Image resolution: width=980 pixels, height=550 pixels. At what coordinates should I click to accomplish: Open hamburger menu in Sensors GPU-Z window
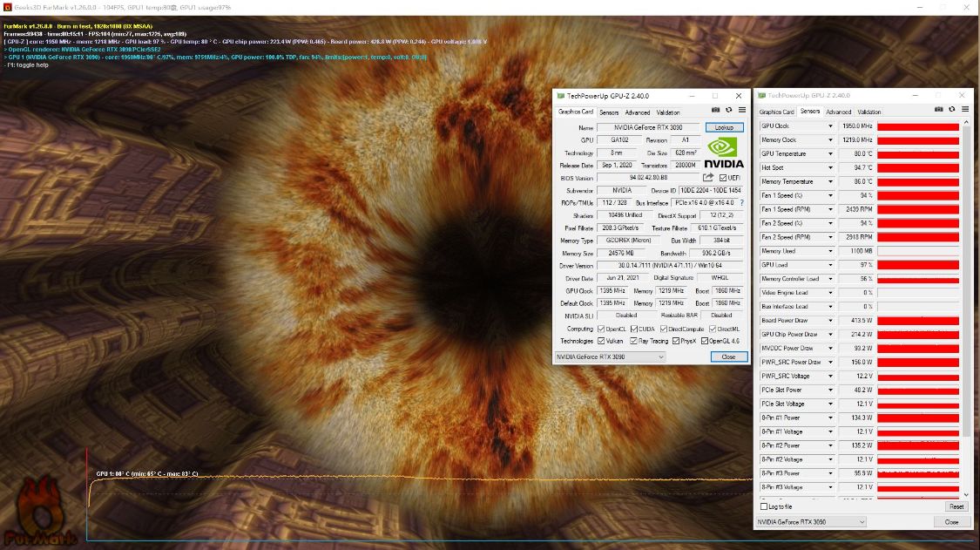[x=965, y=110]
